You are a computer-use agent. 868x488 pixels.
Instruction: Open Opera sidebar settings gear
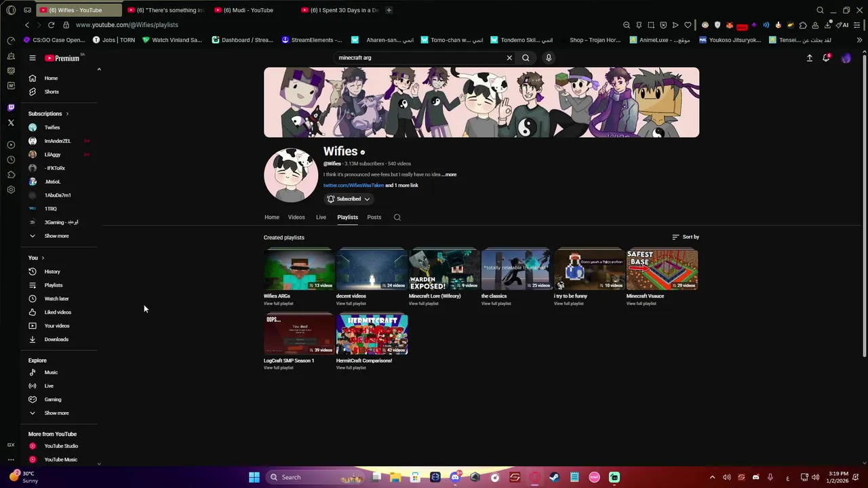click(x=11, y=190)
